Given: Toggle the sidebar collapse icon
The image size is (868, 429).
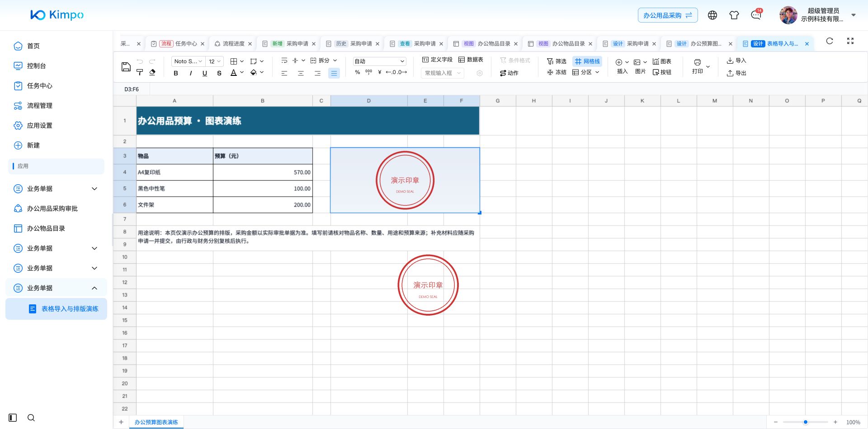Looking at the screenshot, I should tap(13, 418).
